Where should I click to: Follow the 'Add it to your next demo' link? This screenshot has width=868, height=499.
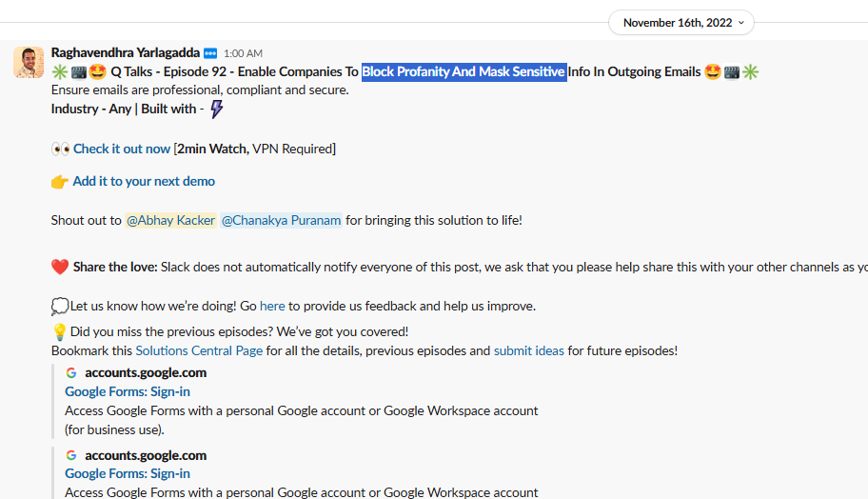pos(144,181)
